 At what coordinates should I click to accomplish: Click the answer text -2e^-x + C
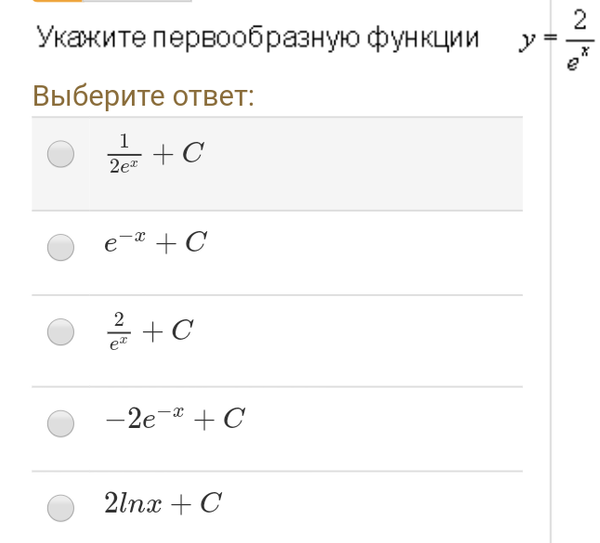click(x=175, y=419)
